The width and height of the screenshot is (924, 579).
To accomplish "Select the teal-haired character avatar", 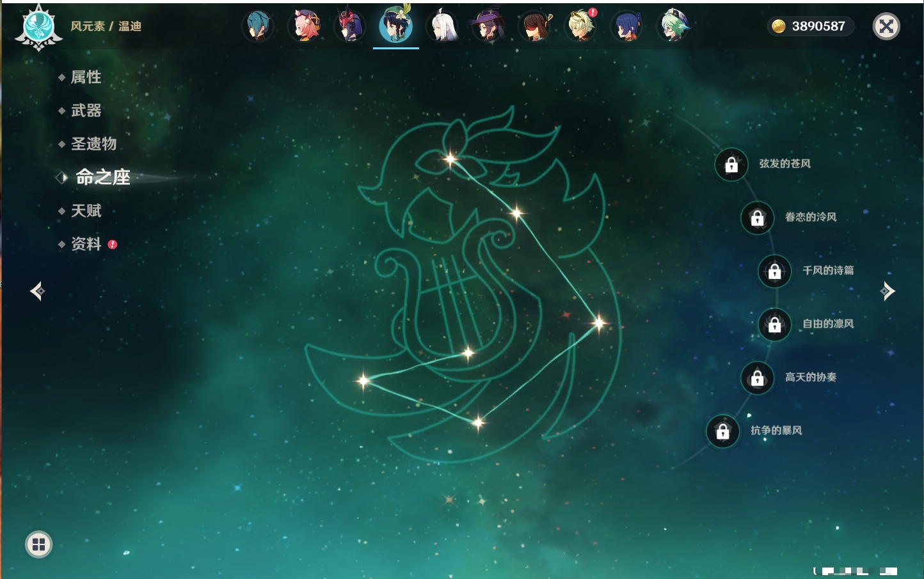I will click(x=258, y=26).
